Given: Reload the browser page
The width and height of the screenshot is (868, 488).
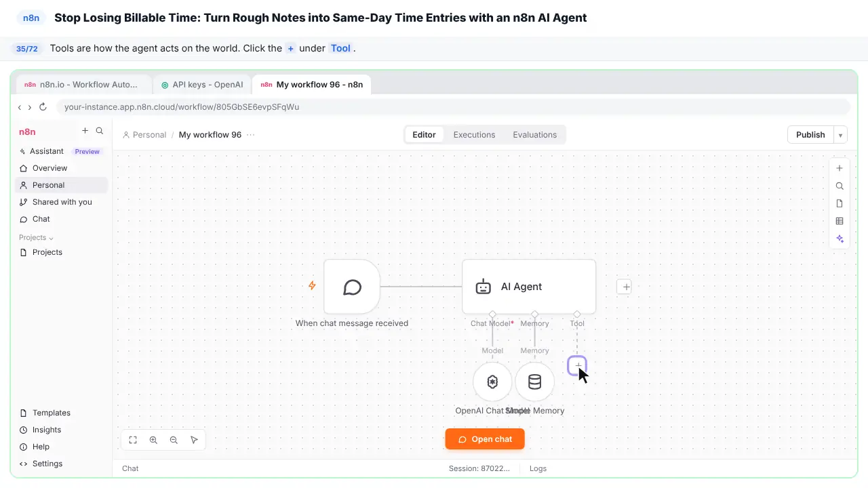Looking at the screenshot, I should click(43, 107).
